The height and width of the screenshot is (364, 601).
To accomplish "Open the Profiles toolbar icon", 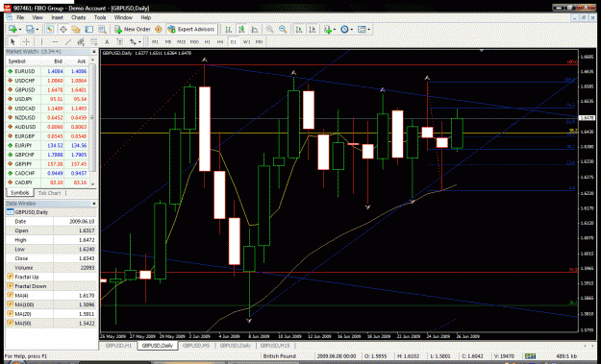I will 29,29.
